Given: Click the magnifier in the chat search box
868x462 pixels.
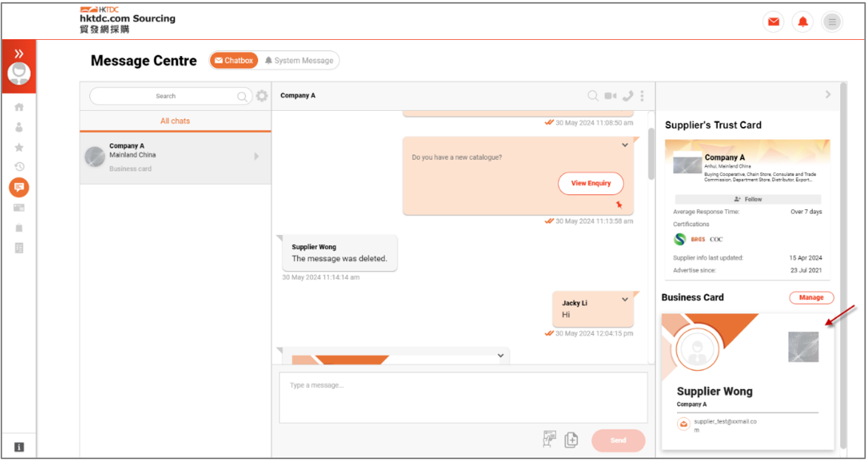Looking at the screenshot, I should pos(242,97).
